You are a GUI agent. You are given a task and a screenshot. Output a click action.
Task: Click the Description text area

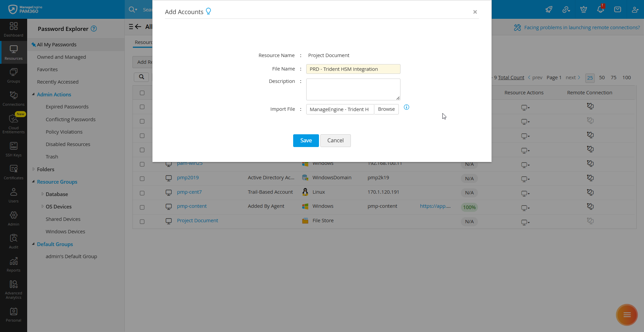point(353,89)
